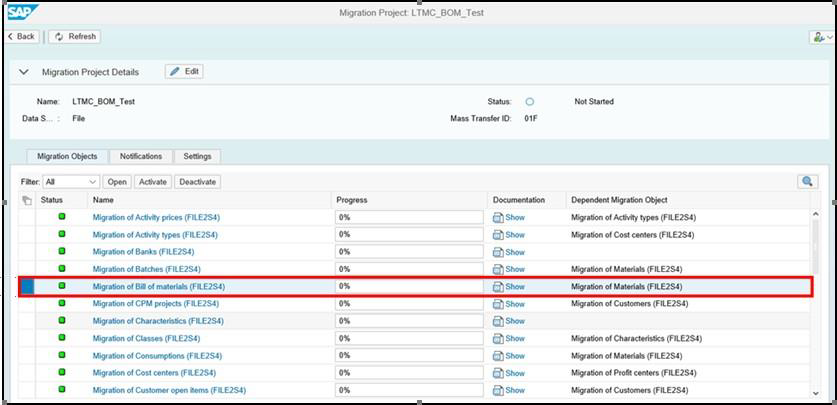Viewport: 837px width, 405px height.
Task: Click green status icon for Bill of materials
Action: tap(61, 286)
